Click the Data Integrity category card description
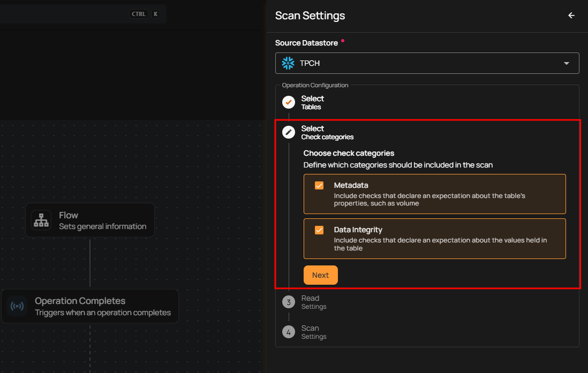Screen dimensions: 588x373 tap(440, 244)
